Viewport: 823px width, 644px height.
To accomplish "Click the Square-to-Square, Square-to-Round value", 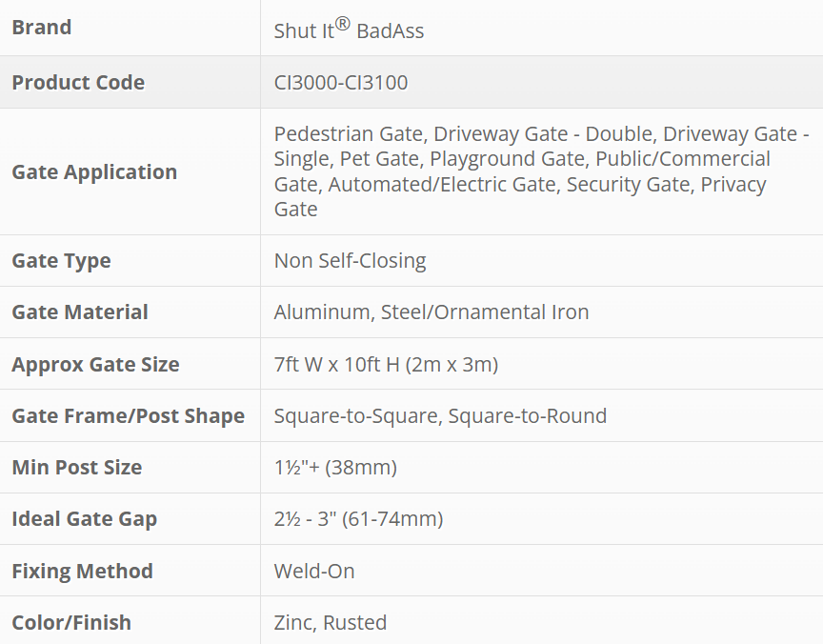I will coord(440,416).
